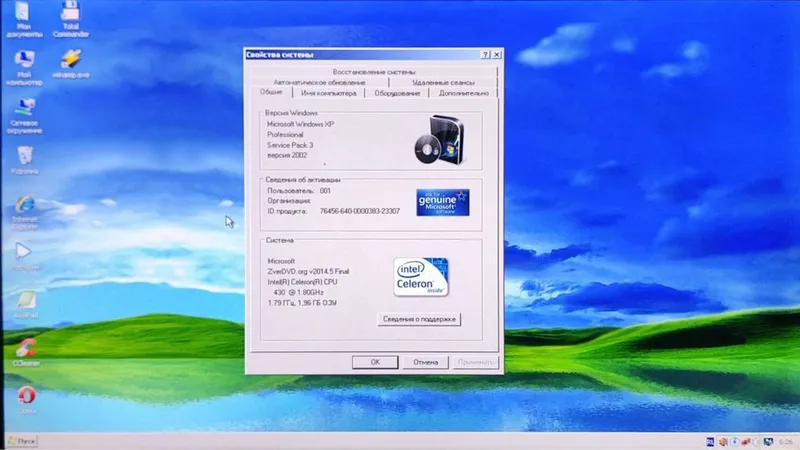The image size is (800, 450).
Task: Select the Opera desktop icon
Action: tap(27, 400)
